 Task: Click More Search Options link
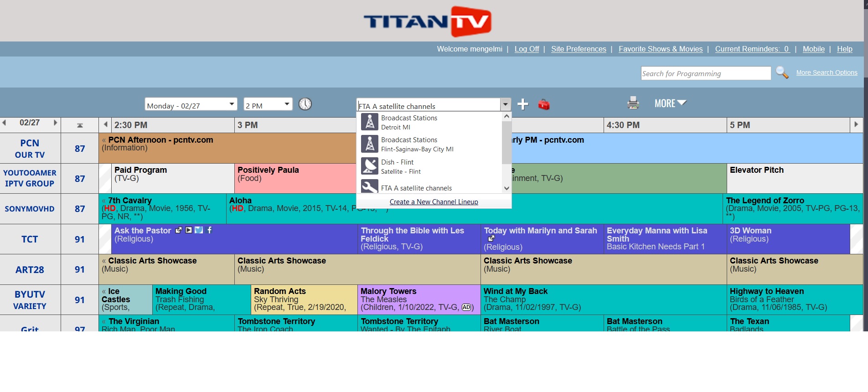(827, 72)
